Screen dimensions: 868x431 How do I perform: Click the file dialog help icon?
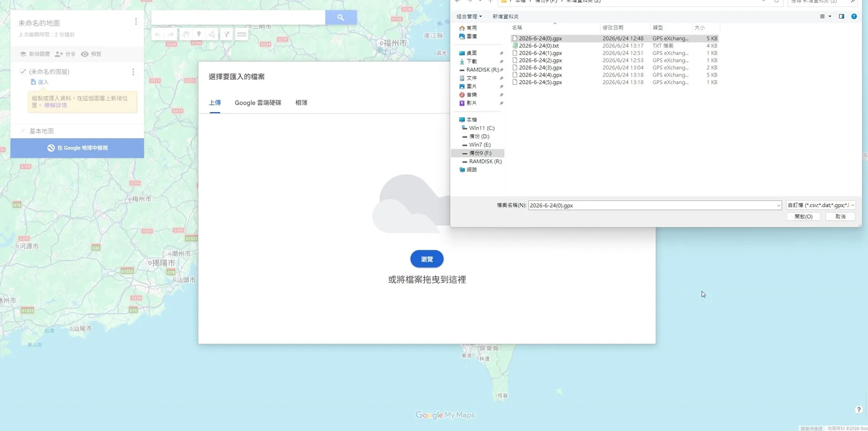854,16
